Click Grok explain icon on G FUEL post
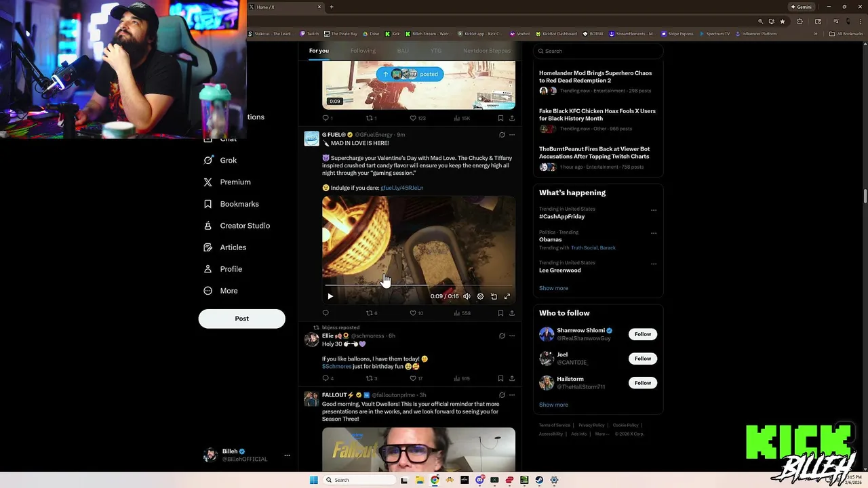This screenshot has height=488, width=868. (x=502, y=135)
